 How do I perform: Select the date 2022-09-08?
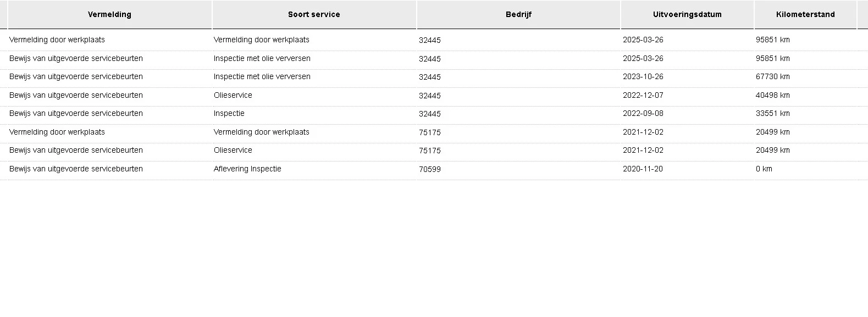(x=643, y=114)
